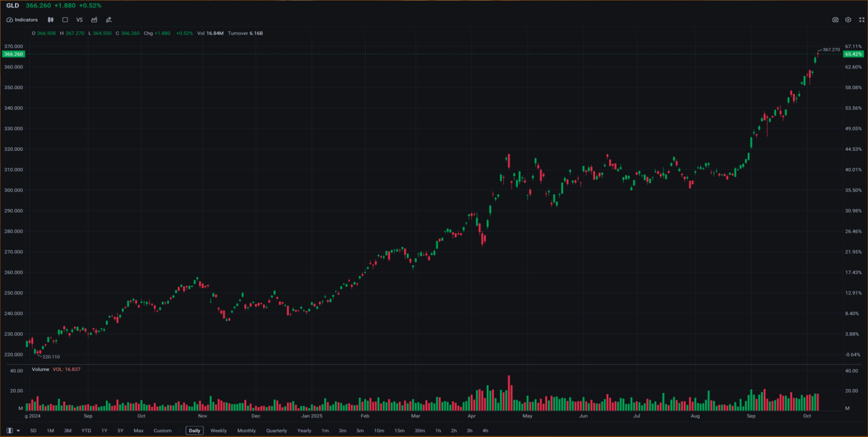Click the drawing pencil tool icon

tap(108, 20)
